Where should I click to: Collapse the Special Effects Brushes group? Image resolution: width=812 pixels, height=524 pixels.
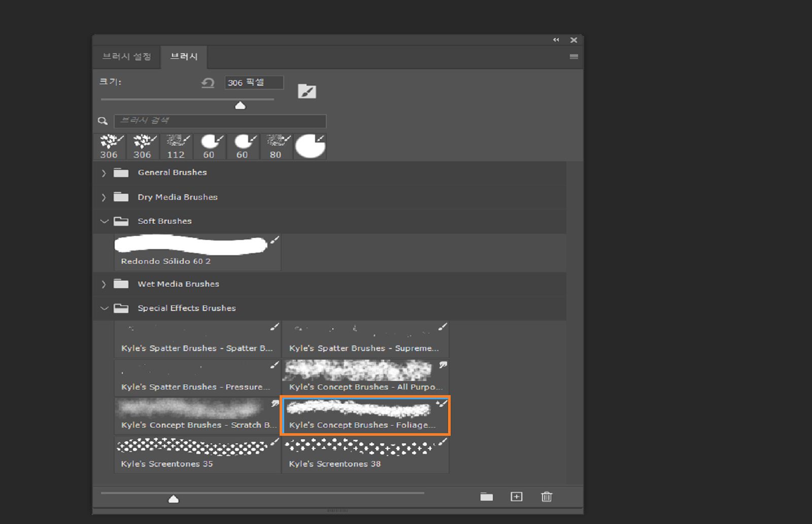tap(104, 308)
